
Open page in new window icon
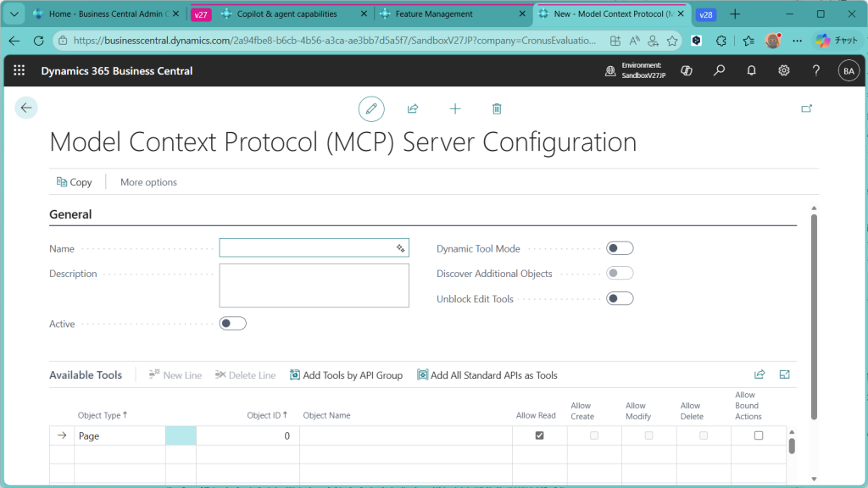[806, 108]
